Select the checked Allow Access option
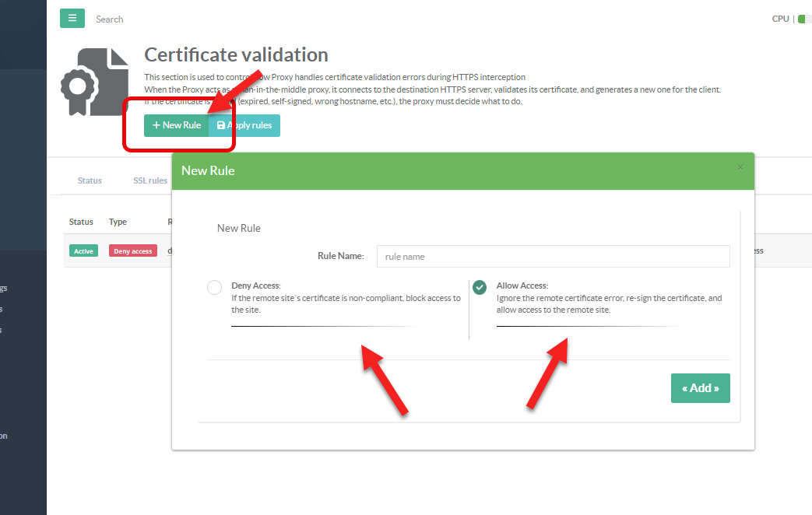 pyautogui.click(x=480, y=287)
